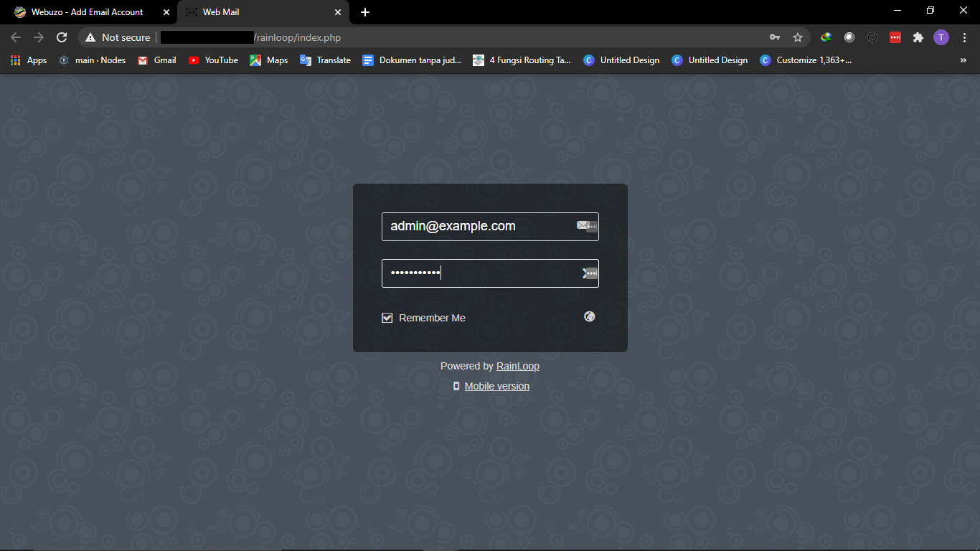Restore down the browser window
Viewport: 980px width, 551px height.
[x=930, y=11]
